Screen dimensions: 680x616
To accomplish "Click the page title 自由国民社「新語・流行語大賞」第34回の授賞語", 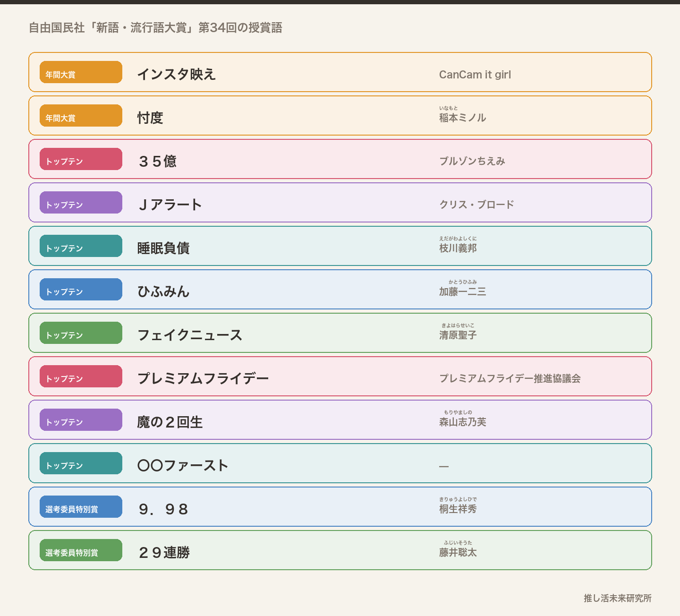I will point(155,27).
